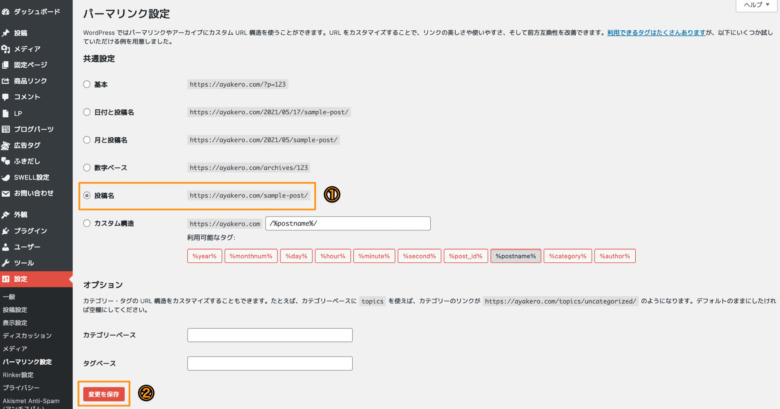Screen dimensions: 780x409
Task: Insert the %year% tag button
Action: pos(204,256)
